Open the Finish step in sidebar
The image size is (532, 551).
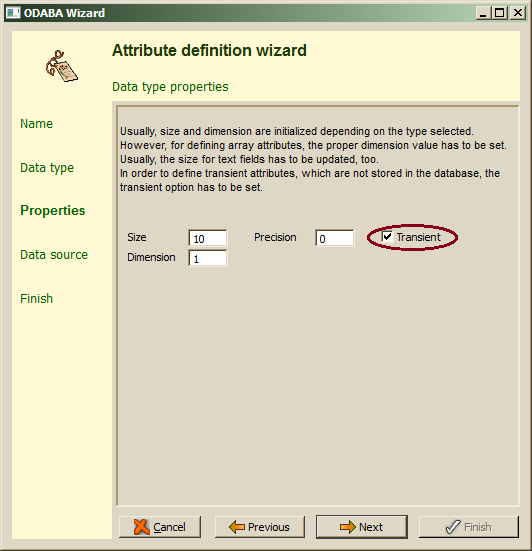[x=37, y=299]
